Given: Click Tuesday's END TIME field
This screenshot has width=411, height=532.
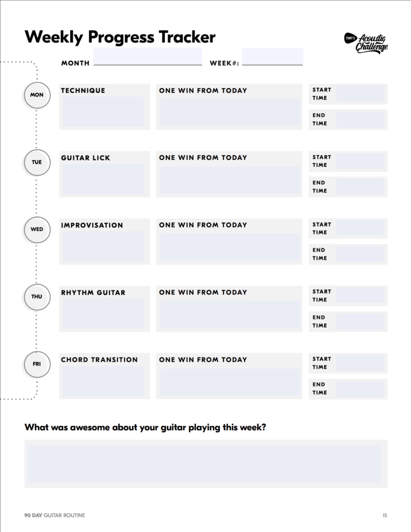Looking at the screenshot, I should tap(360, 187).
